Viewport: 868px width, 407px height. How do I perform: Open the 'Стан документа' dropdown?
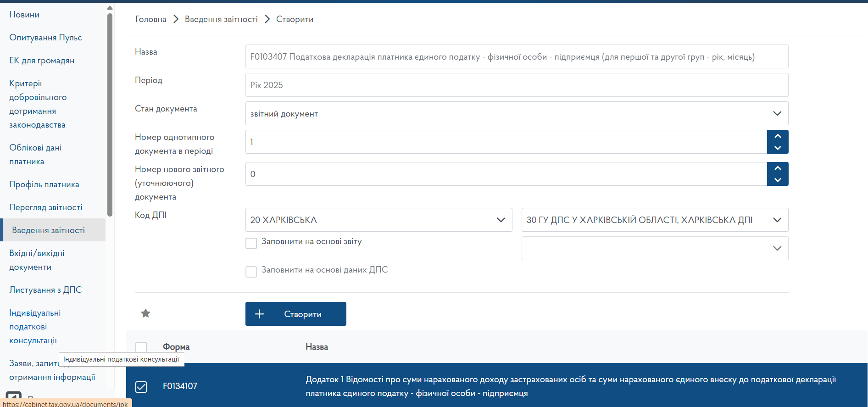tap(517, 113)
